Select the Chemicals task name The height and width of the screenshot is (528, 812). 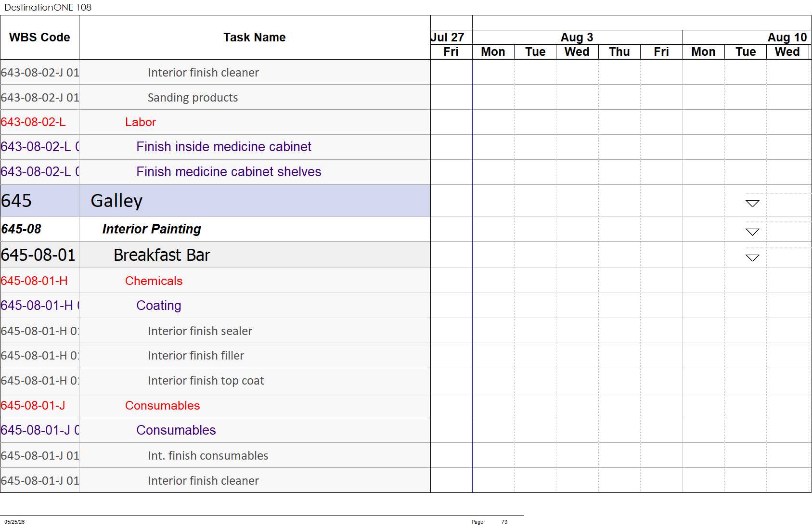click(154, 281)
